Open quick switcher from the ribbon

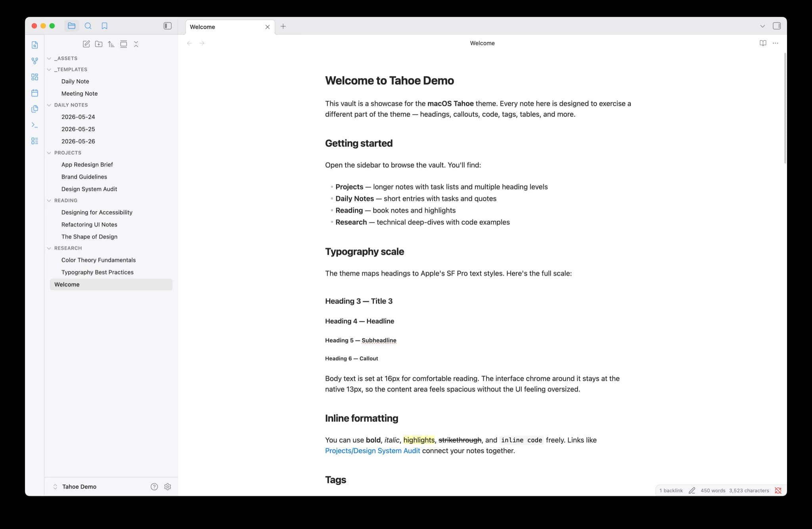35,45
